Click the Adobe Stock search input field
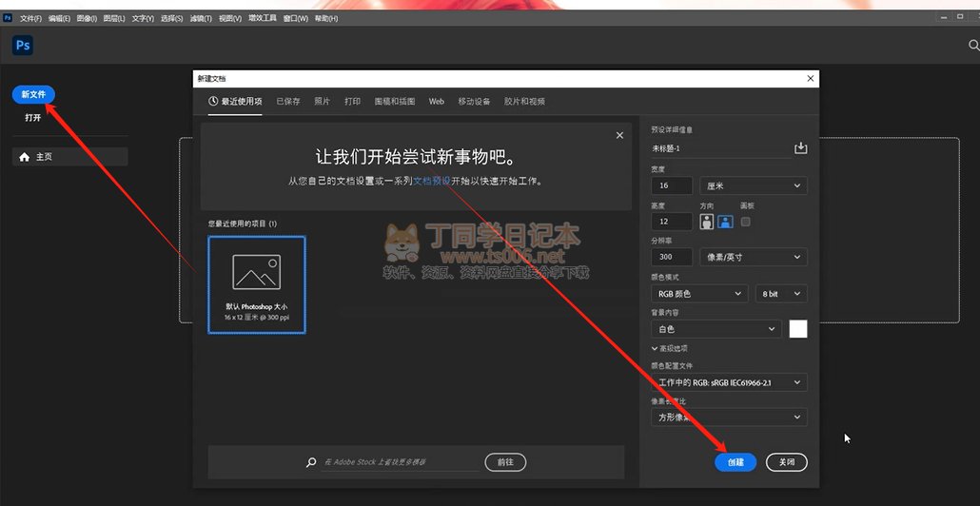Viewport: 980px width, 506px height. 400,462
